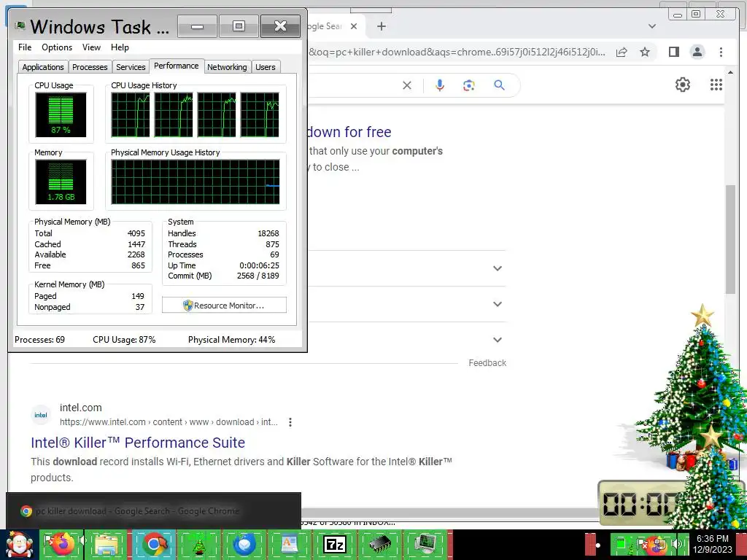Bookmark this page with the star

[645, 52]
